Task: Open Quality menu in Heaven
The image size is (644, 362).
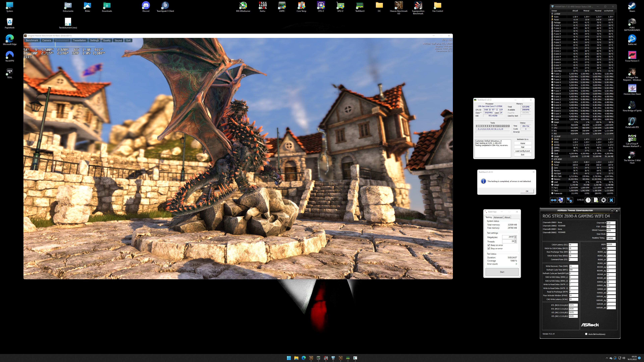Action: pos(107,40)
